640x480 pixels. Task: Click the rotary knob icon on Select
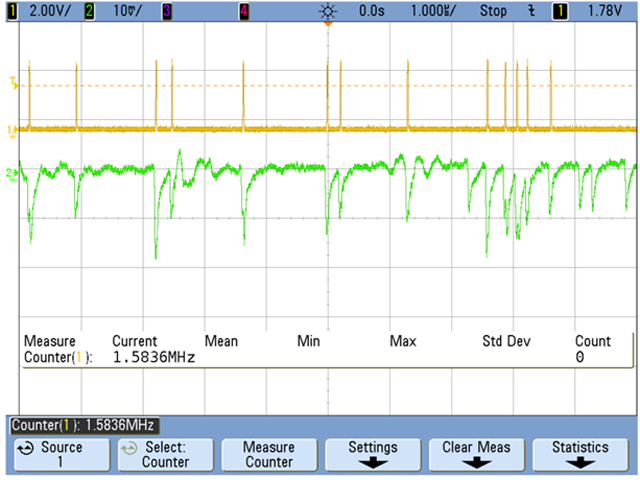click(129, 449)
